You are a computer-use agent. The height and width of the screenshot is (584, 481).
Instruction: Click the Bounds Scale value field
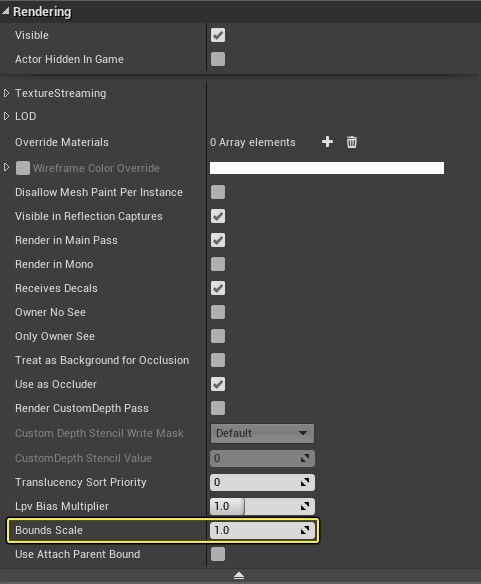[x=262, y=530]
